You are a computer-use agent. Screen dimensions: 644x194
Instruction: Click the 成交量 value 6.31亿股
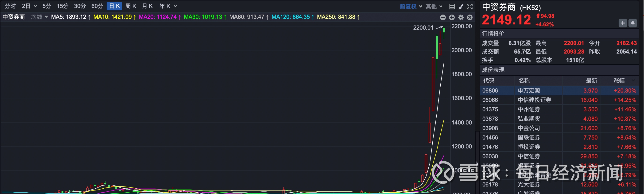[520, 43]
